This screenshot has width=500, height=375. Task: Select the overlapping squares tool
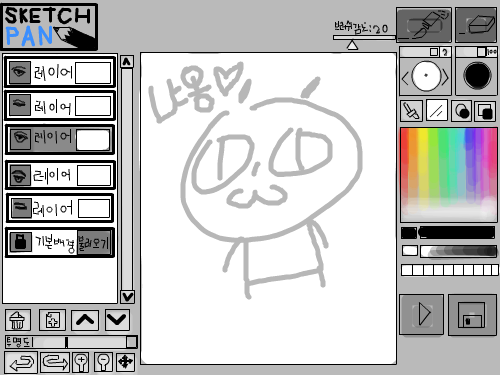(x=485, y=111)
